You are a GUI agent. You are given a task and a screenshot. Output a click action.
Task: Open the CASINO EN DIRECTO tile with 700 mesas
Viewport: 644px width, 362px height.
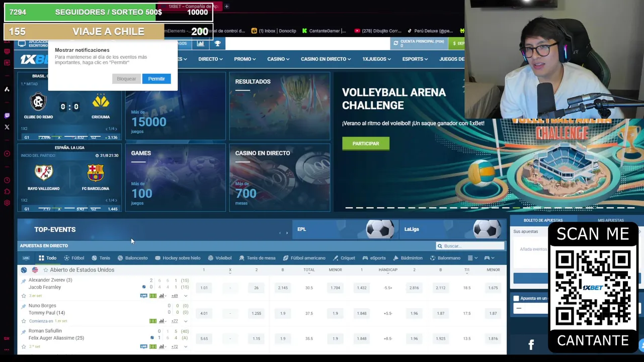pos(280,177)
